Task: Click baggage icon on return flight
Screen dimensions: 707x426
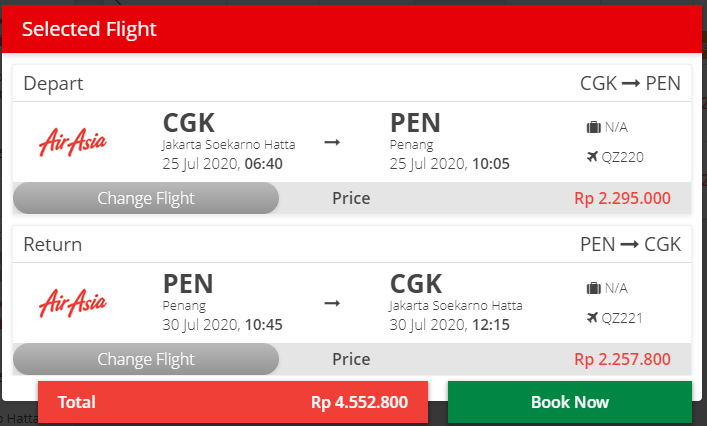Action: [x=593, y=288]
